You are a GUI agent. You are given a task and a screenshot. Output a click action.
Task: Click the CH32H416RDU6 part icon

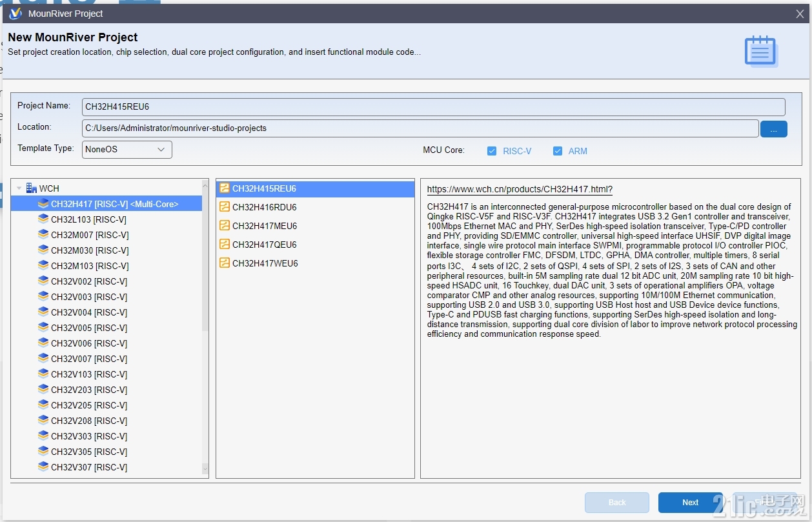[225, 207]
